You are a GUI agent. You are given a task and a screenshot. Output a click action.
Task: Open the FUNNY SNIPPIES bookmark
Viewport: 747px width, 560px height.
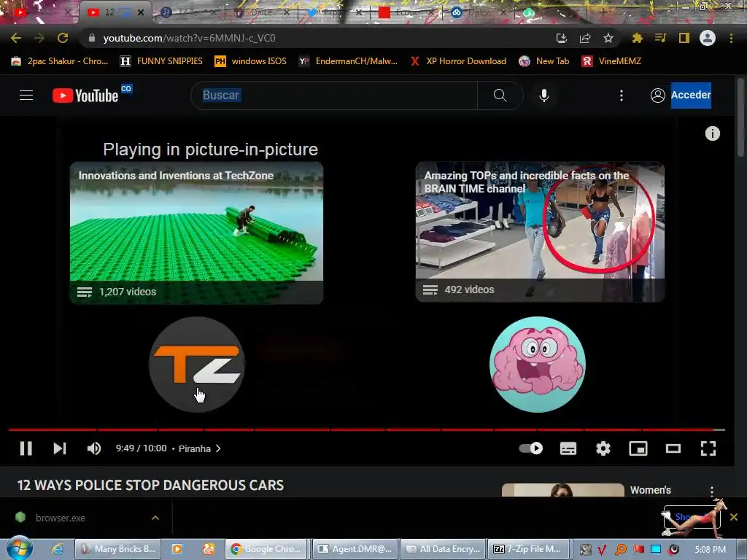coord(161,61)
